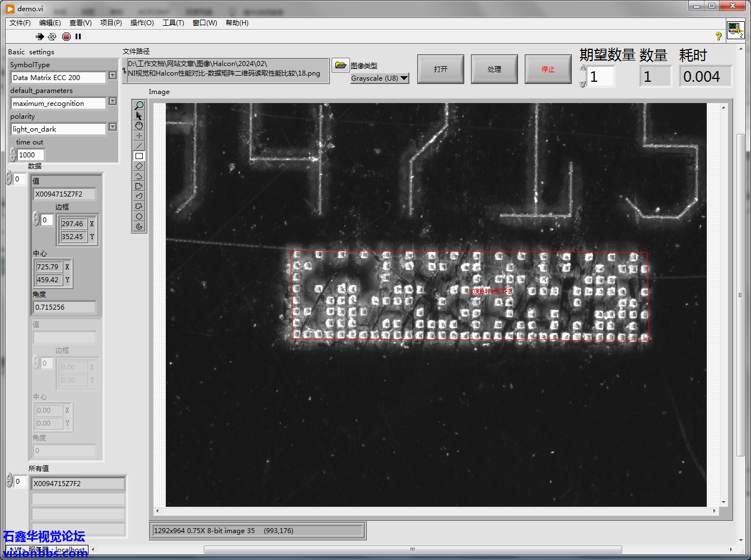This screenshot has height=560, width=751.
Task: Click the LabVIEW demo.vi title icon
Action: (10, 8)
